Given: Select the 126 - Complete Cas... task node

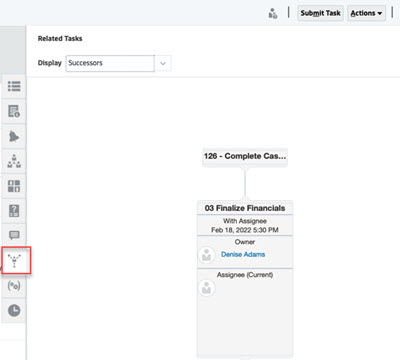Looking at the screenshot, I should click(x=245, y=156).
